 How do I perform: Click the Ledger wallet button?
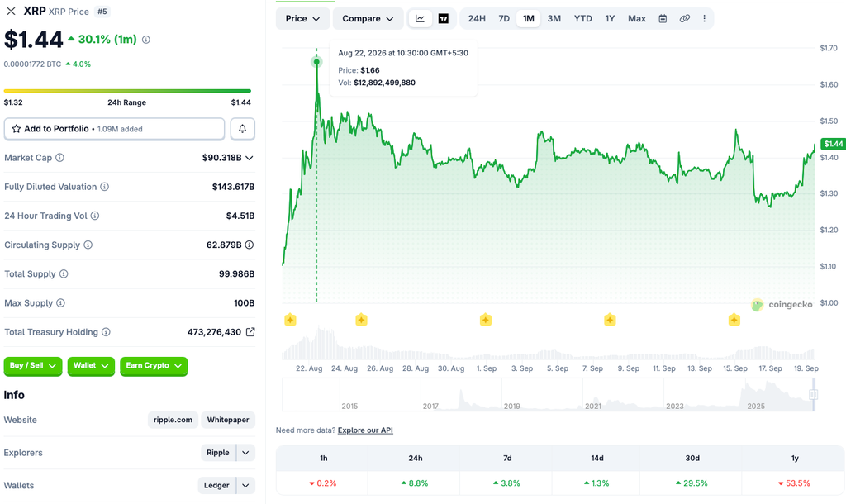point(216,486)
